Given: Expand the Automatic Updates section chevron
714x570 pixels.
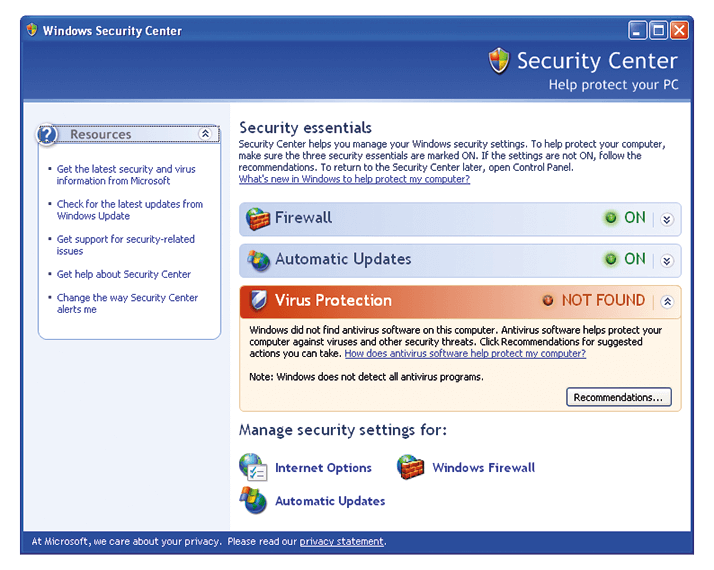Looking at the screenshot, I should pos(668,260).
